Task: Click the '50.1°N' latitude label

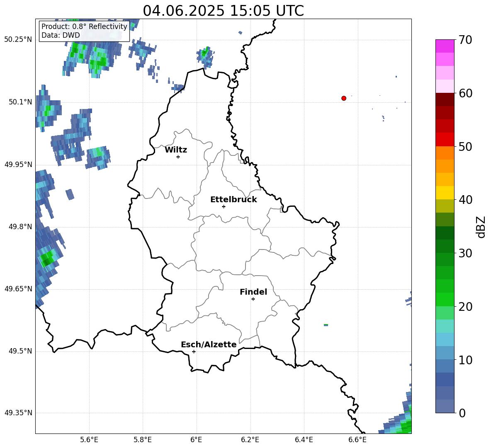Action: pyautogui.click(x=20, y=102)
